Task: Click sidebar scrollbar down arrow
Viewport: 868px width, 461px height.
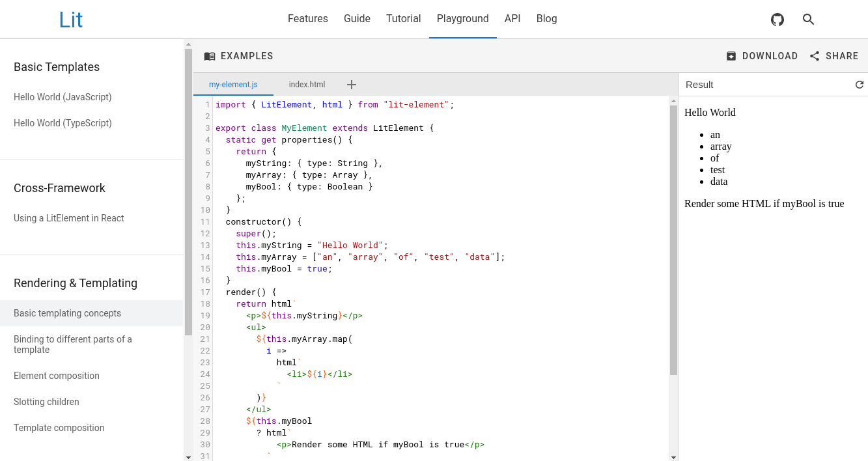Action: (x=188, y=457)
